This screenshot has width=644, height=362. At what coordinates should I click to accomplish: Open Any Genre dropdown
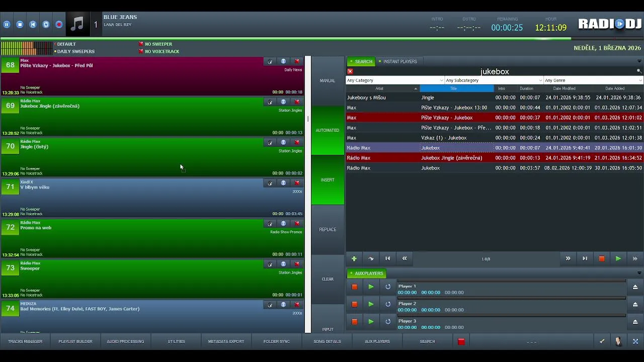(593, 80)
